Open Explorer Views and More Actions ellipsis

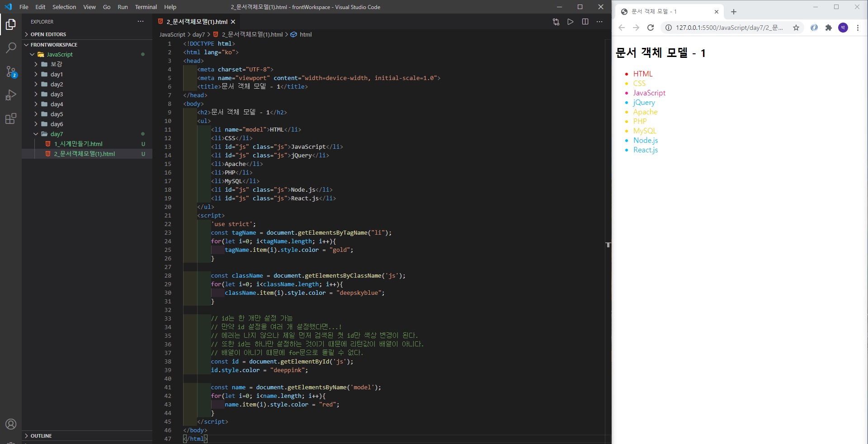[141, 21]
